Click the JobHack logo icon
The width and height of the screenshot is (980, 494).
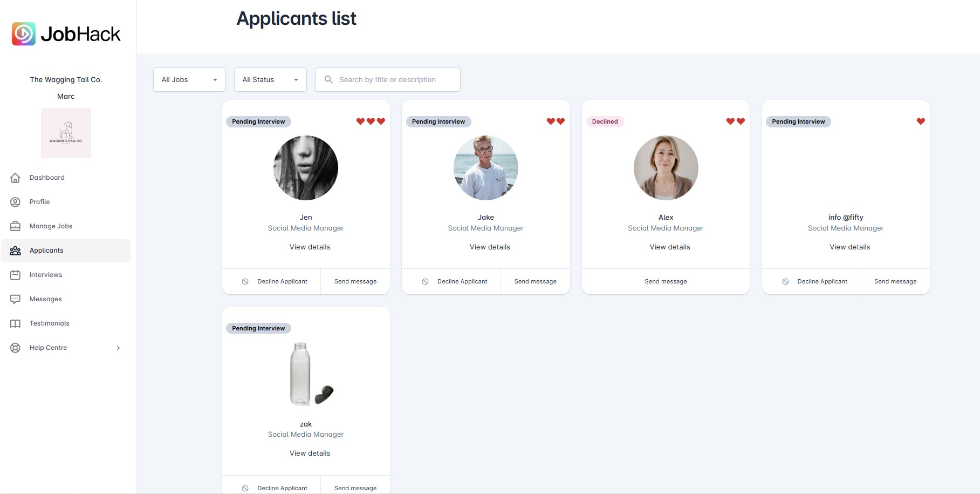click(24, 34)
